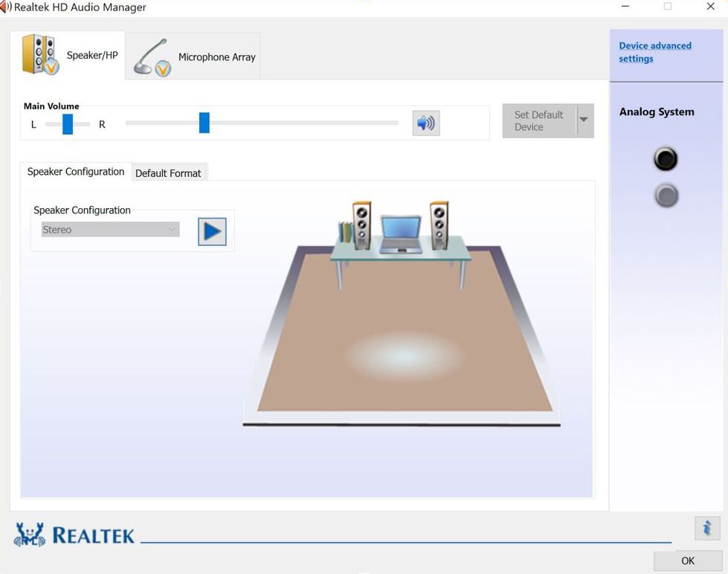The width and height of the screenshot is (728, 574).
Task: Switch to the Microphone Array tab
Action: (x=193, y=57)
